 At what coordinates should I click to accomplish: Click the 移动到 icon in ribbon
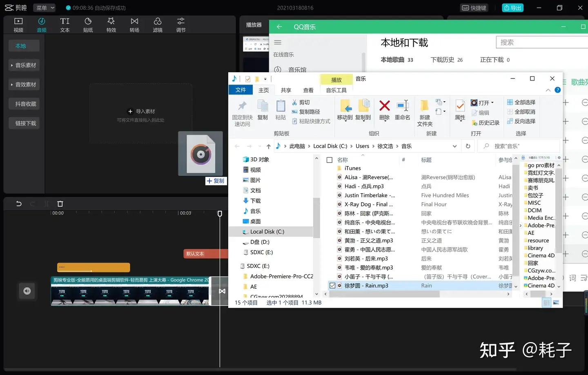tap(345, 110)
